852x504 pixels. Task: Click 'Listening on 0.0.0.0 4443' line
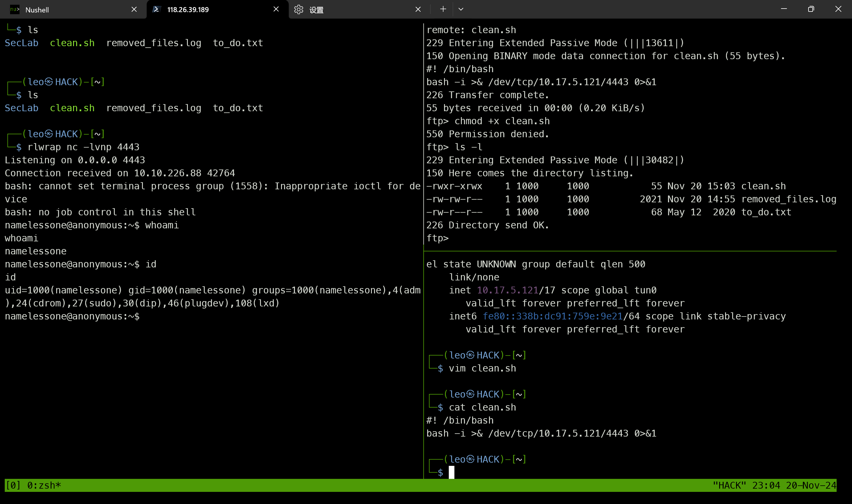pyautogui.click(x=75, y=160)
